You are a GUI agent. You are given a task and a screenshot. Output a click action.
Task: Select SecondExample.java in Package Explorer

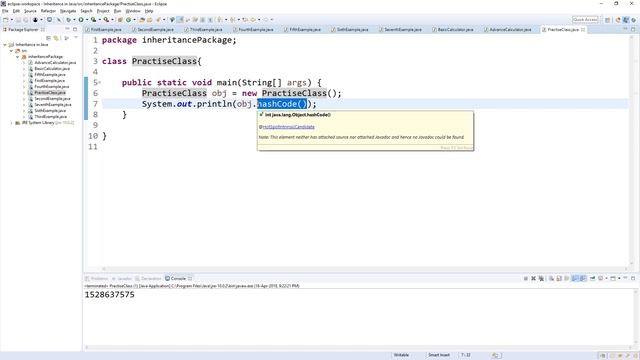[x=52, y=98]
